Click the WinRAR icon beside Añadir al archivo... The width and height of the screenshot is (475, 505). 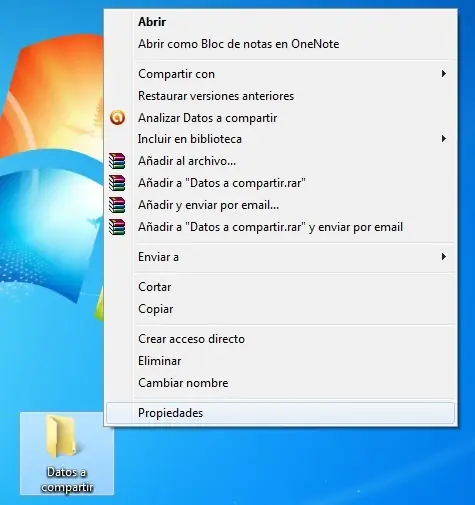(117, 161)
